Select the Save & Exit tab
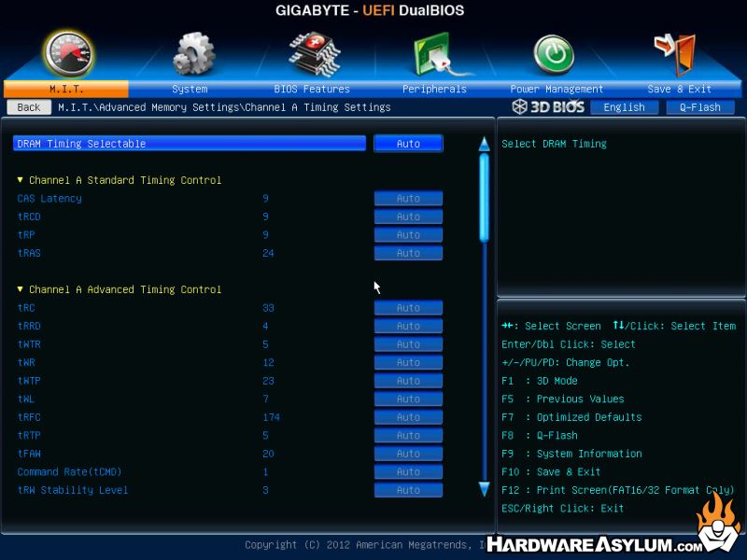747x560 pixels. 680,89
